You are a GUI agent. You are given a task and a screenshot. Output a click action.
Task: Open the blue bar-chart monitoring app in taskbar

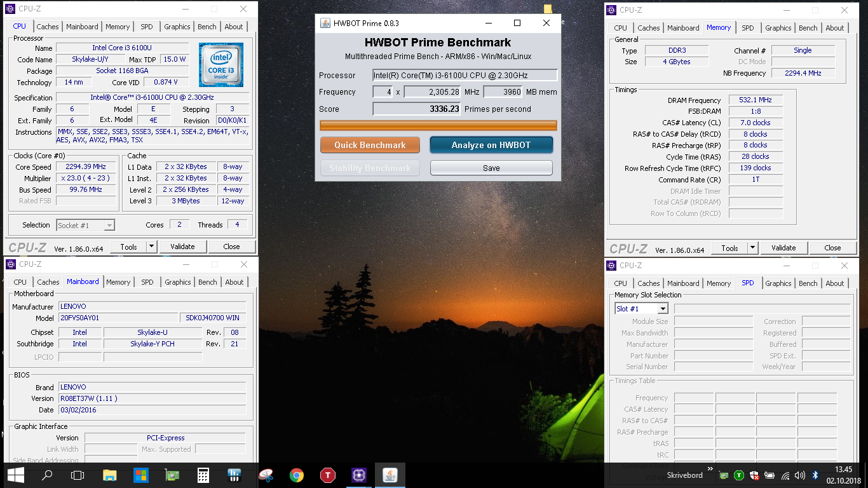coord(234,475)
